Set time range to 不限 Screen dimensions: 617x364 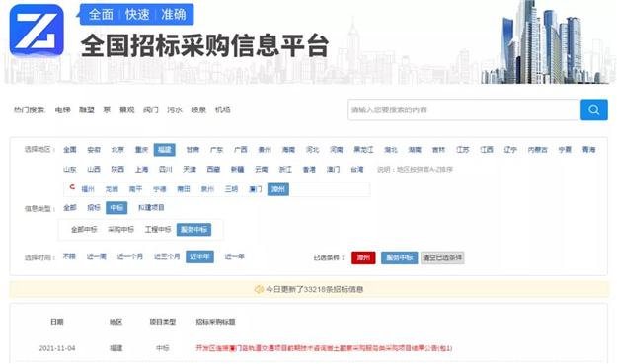(x=69, y=256)
